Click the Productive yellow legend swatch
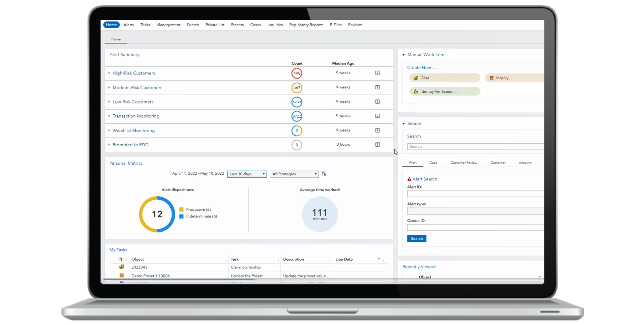 point(181,210)
